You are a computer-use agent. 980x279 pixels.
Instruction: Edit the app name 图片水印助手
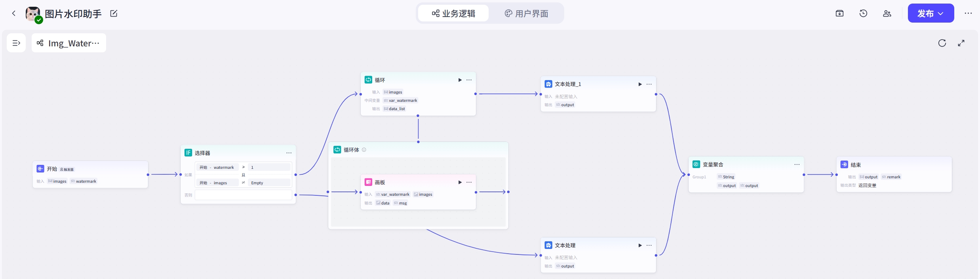(114, 13)
